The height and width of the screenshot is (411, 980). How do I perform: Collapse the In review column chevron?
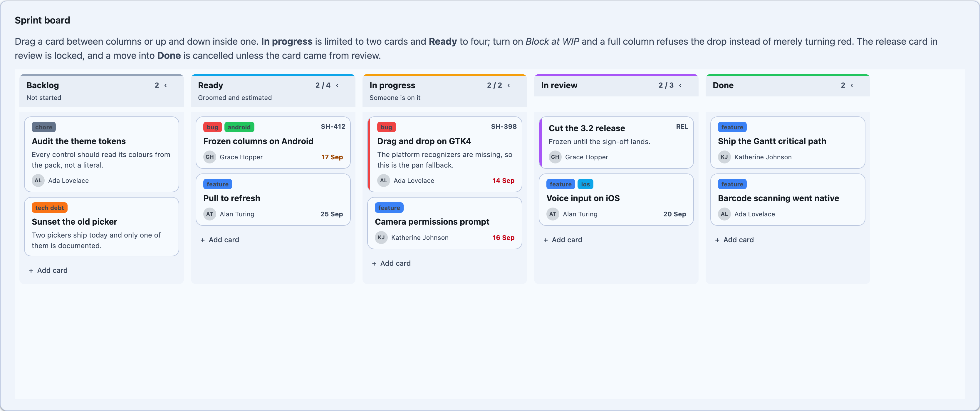(680, 85)
